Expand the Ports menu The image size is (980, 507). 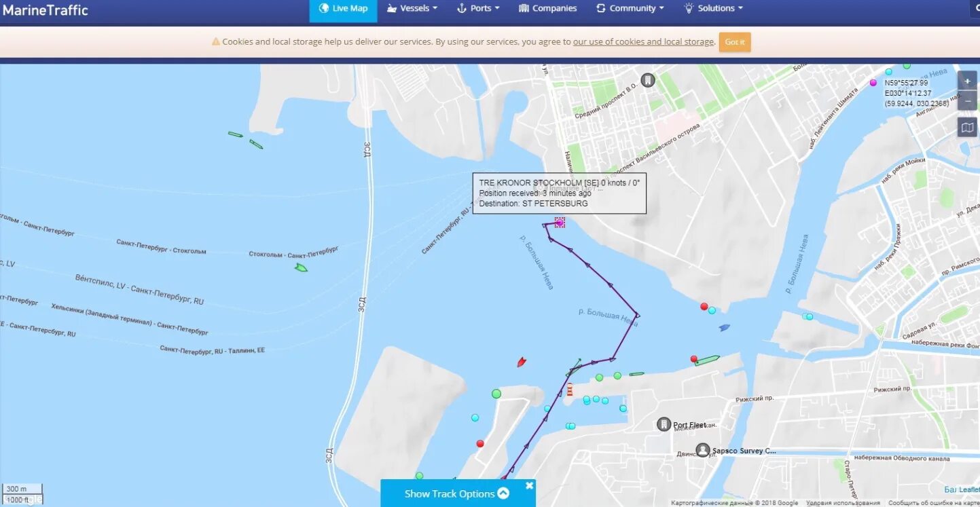(478, 9)
